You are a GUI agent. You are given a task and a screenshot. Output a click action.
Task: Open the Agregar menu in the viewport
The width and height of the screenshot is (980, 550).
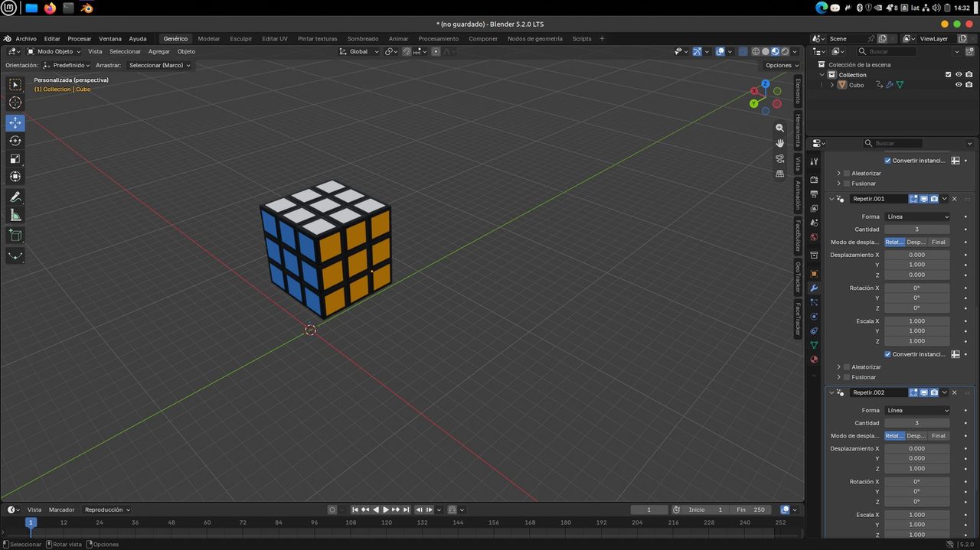click(x=159, y=51)
